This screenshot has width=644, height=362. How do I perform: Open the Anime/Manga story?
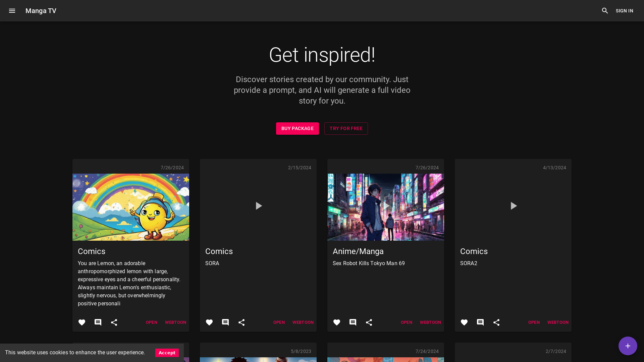[x=407, y=322]
